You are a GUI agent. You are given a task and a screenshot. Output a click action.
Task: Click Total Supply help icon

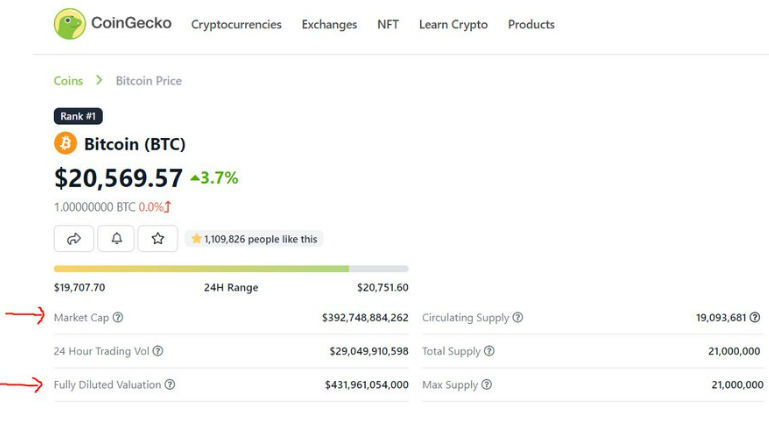click(x=489, y=351)
